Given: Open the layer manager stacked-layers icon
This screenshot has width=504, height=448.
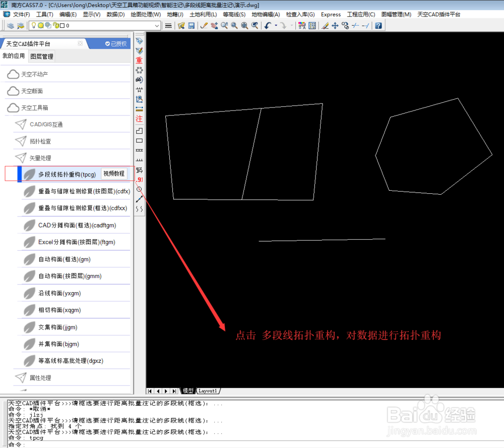Looking at the screenshot, I should pos(10,26).
